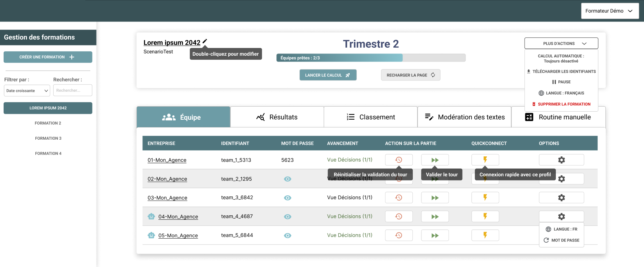
Task: Select Langue : FR in options popup
Action: [561, 229]
